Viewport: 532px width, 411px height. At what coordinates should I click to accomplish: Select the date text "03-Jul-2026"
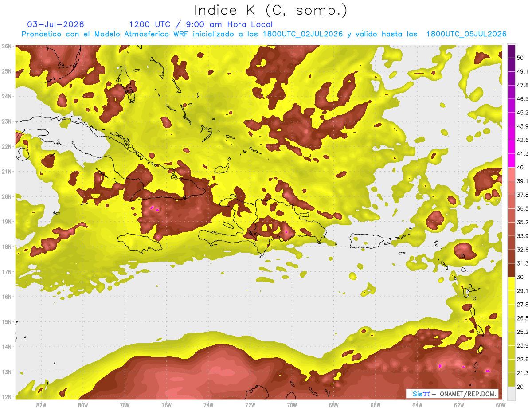[x=55, y=24]
